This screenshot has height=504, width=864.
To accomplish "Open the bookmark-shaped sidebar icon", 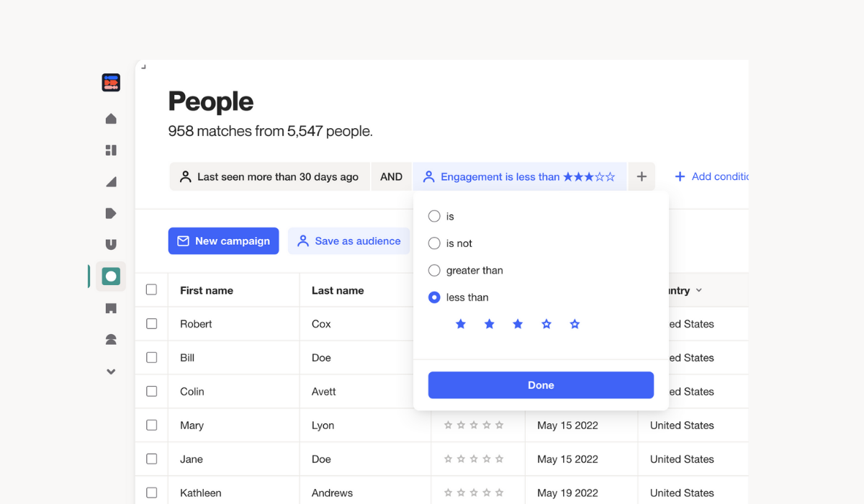I will (111, 308).
